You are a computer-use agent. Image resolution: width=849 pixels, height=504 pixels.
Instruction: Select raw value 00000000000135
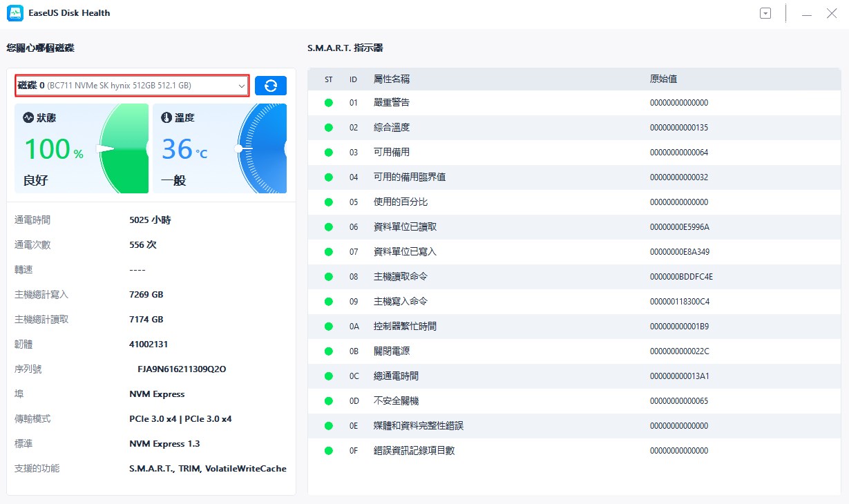click(679, 128)
